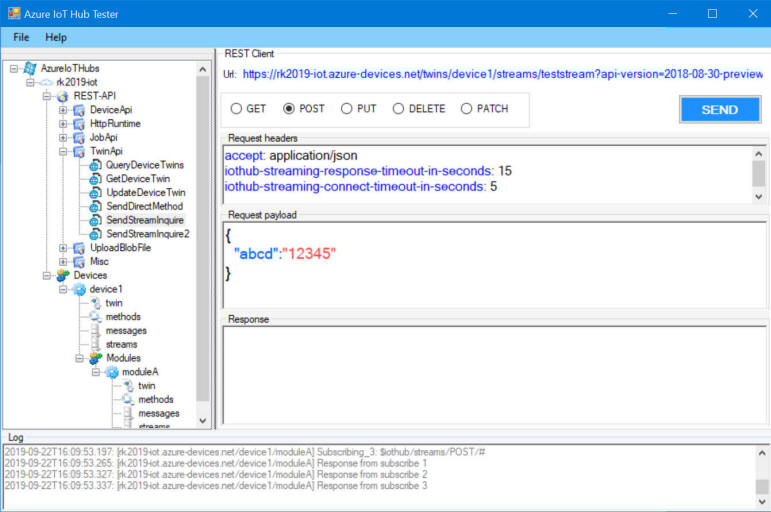Select the device1 tree node
771x512 pixels.
pyautogui.click(x=106, y=290)
